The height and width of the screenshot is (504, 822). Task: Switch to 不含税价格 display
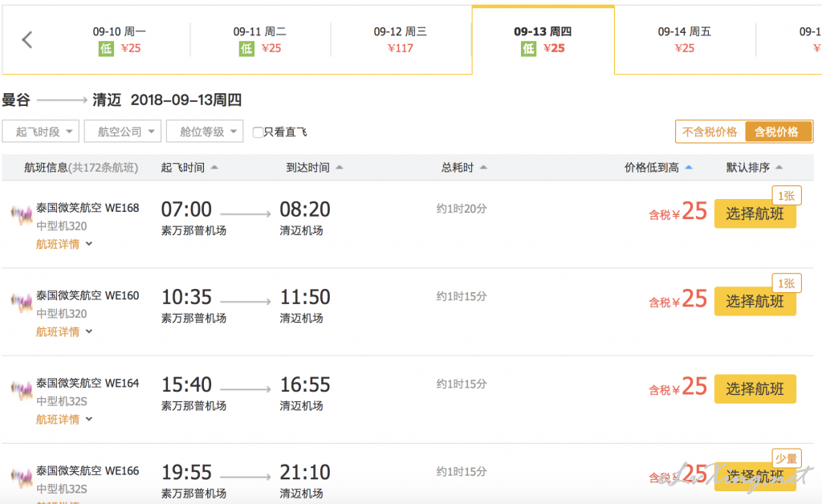point(710,132)
